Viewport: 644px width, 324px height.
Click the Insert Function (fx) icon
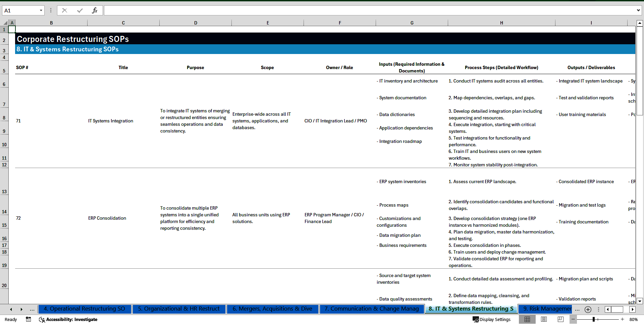[x=95, y=10]
